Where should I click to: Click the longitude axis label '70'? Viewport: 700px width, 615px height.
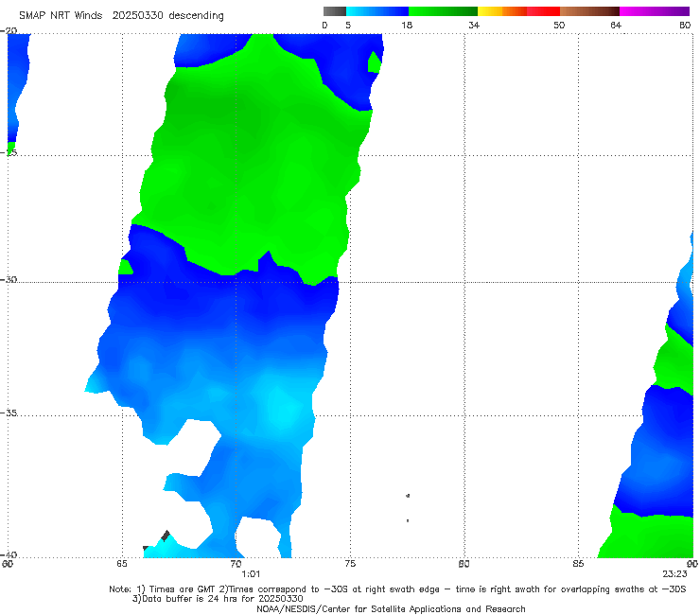tap(236, 564)
